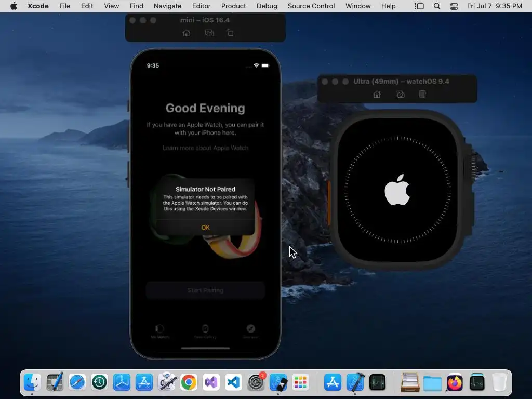Open the blue folder in the Dock
The image size is (532, 399).
pyautogui.click(x=432, y=383)
